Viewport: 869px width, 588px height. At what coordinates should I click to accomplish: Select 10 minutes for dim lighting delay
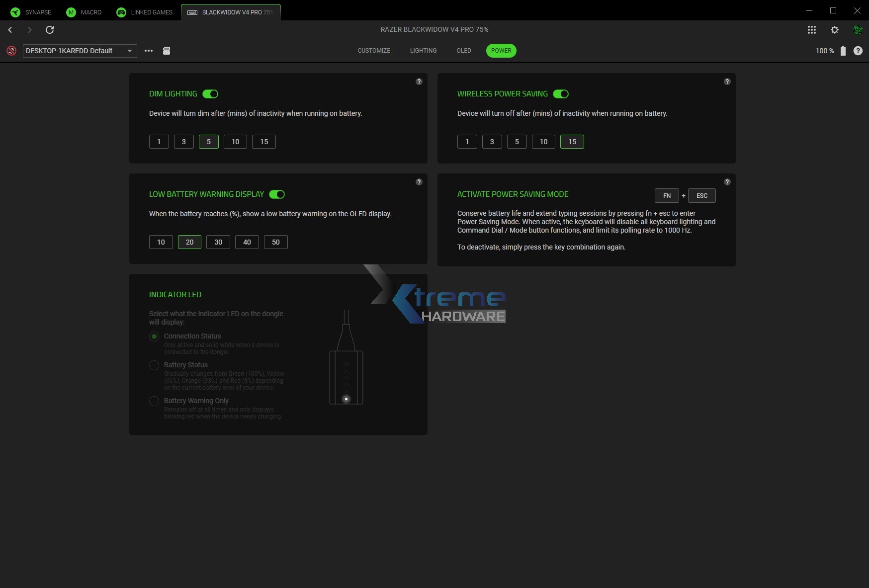coord(235,142)
